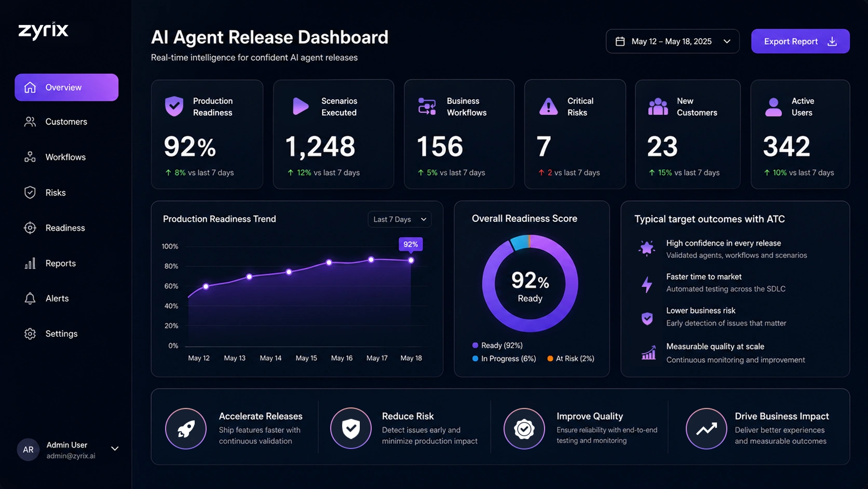Open the Last 7 Days trend dropdown
Screen dimensions: 868x489
(x=399, y=219)
